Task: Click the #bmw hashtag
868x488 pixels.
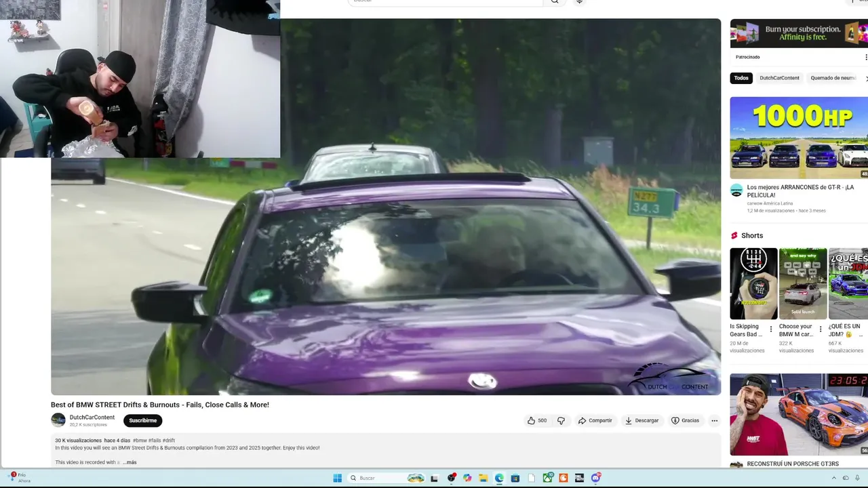Action: (x=140, y=441)
